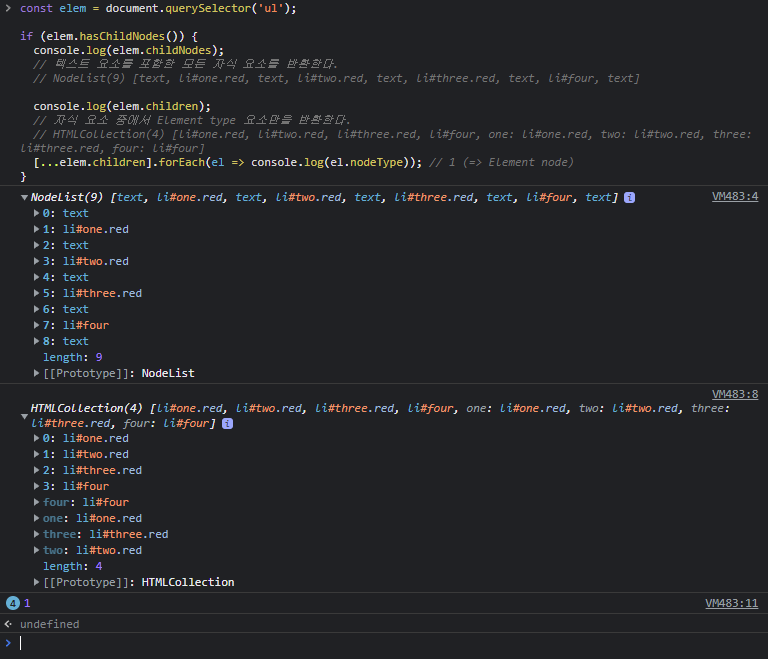
Task: Expand HTMLCollection entry 0: li#one.red
Action: (36, 438)
